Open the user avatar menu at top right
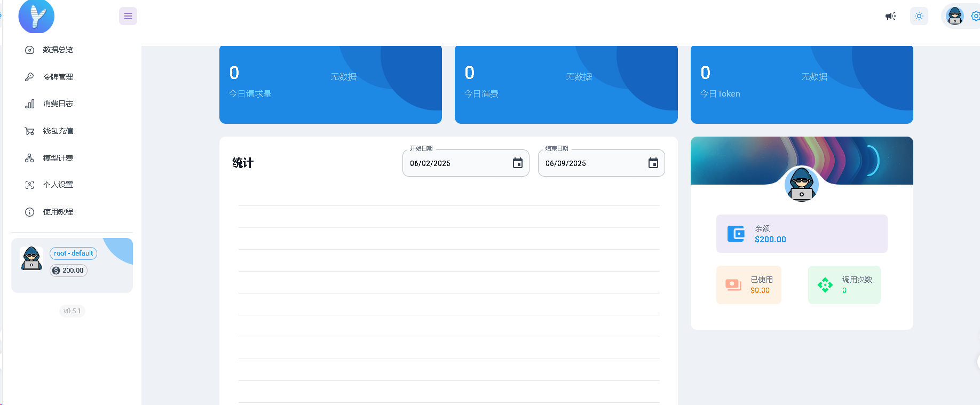Viewport: 980px width, 405px height. click(x=954, y=16)
